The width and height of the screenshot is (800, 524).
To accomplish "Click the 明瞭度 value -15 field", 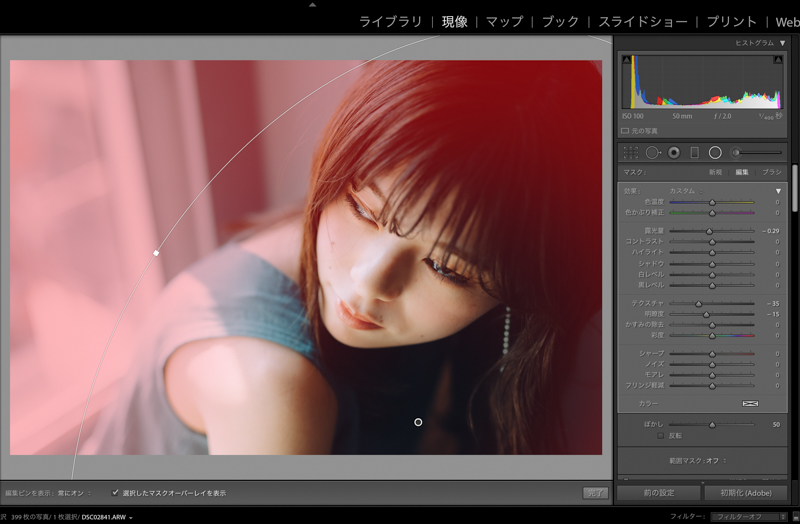I will (773, 314).
